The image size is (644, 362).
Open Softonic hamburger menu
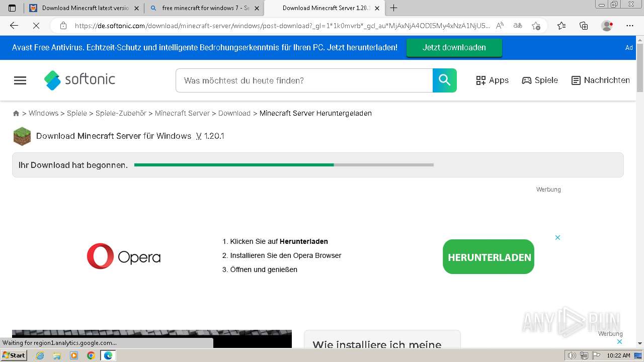(x=20, y=80)
